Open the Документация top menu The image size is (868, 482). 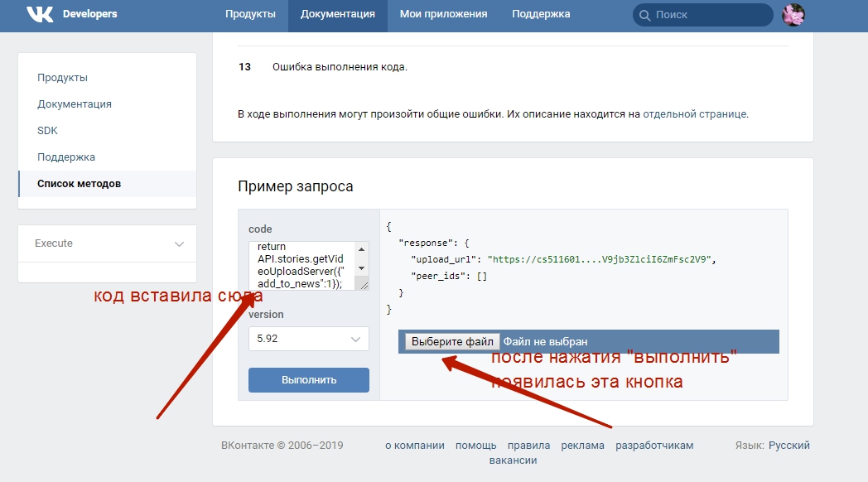click(x=338, y=14)
